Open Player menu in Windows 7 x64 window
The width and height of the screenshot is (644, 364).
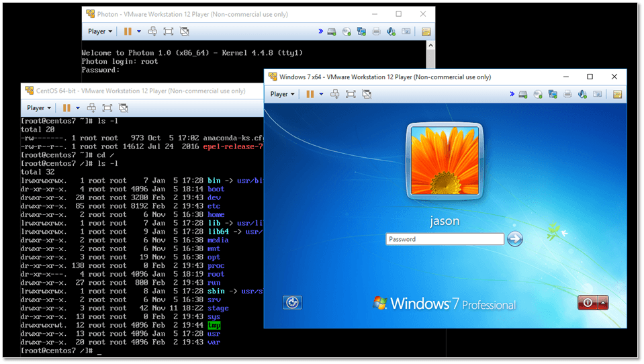282,94
